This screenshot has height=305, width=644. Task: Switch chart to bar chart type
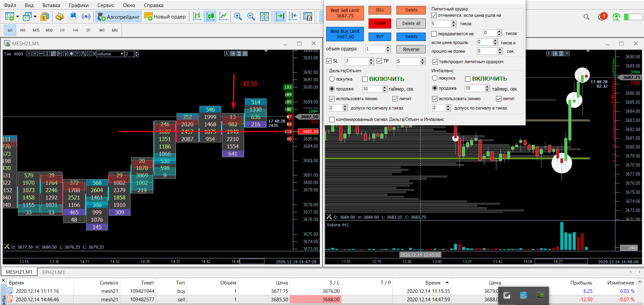(197, 16)
